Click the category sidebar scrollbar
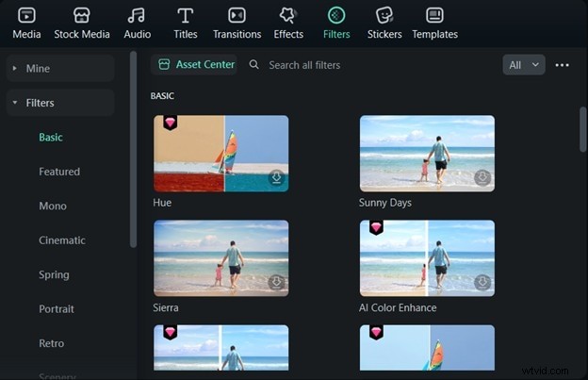 [133, 150]
